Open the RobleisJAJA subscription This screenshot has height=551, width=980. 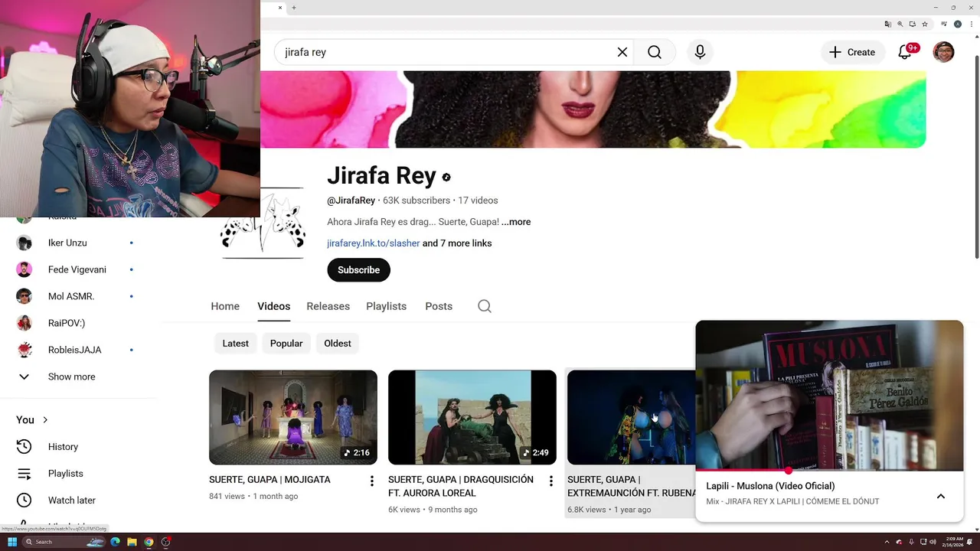point(75,350)
